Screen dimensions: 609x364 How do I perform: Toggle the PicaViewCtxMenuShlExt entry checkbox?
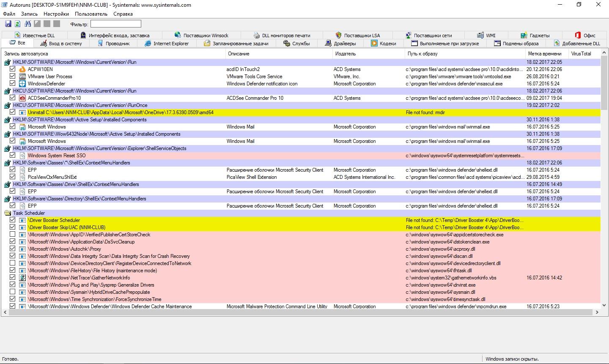tap(12, 177)
